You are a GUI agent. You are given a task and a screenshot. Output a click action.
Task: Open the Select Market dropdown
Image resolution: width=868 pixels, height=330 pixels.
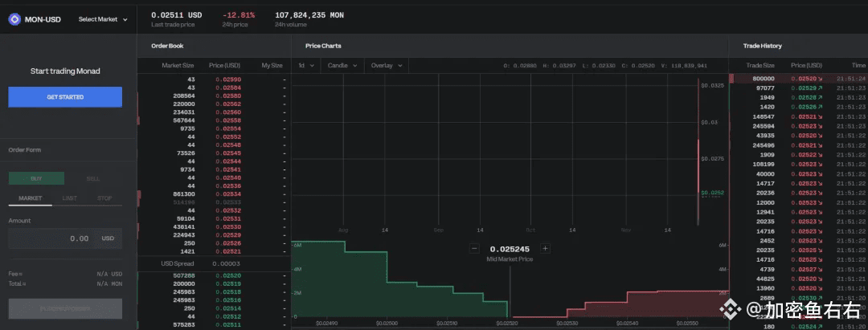103,19
